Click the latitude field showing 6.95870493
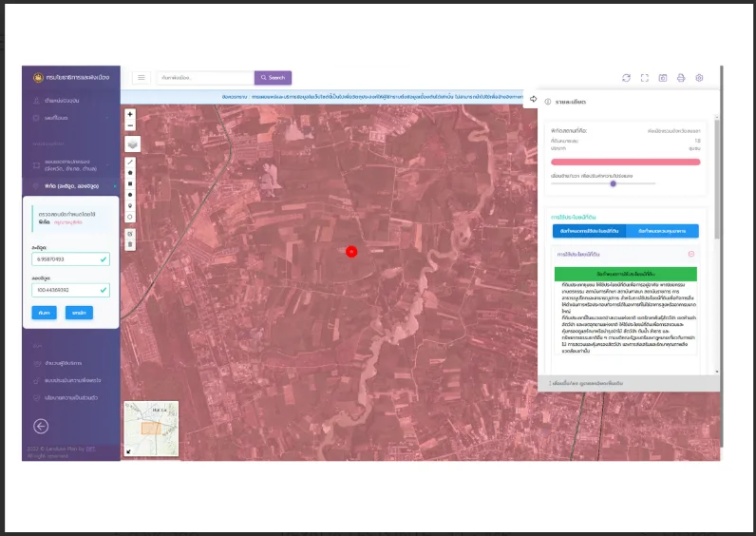The image size is (756, 536). (70, 259)
